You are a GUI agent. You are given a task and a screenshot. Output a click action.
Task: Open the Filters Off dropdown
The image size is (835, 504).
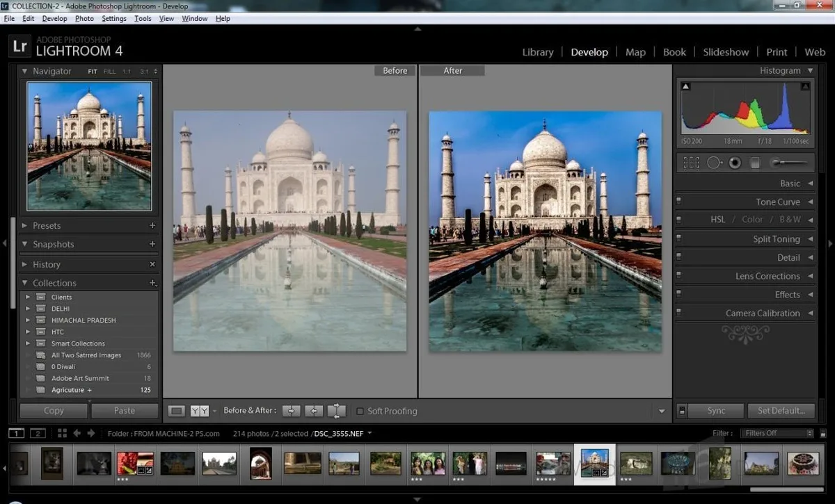[x=778, y=433]
